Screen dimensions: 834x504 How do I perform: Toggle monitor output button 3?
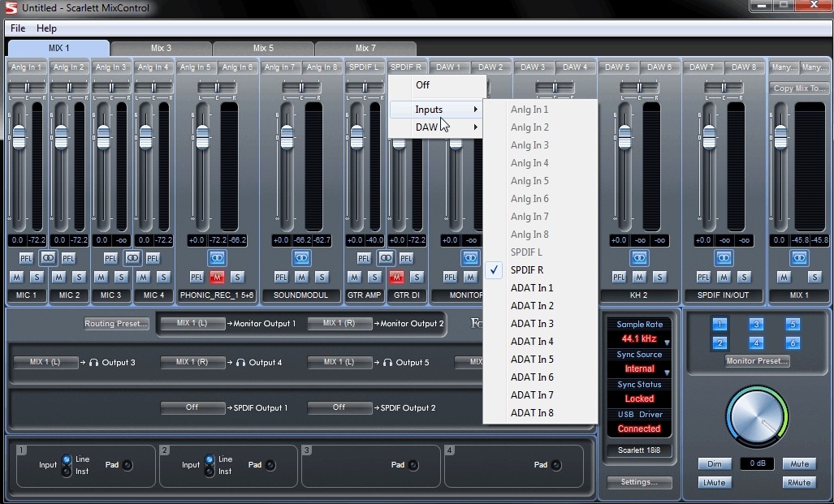[x=756, y=325]
